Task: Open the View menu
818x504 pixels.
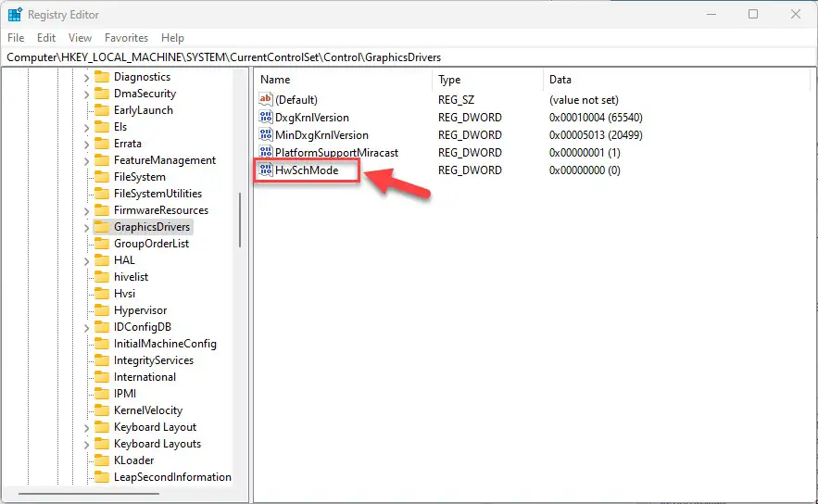Action: point(80,38)
